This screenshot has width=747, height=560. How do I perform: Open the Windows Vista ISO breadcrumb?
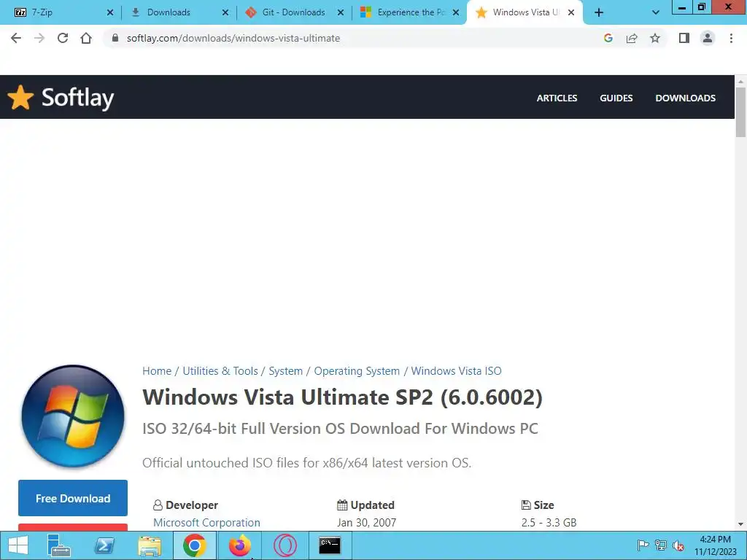tap(456, 371)
